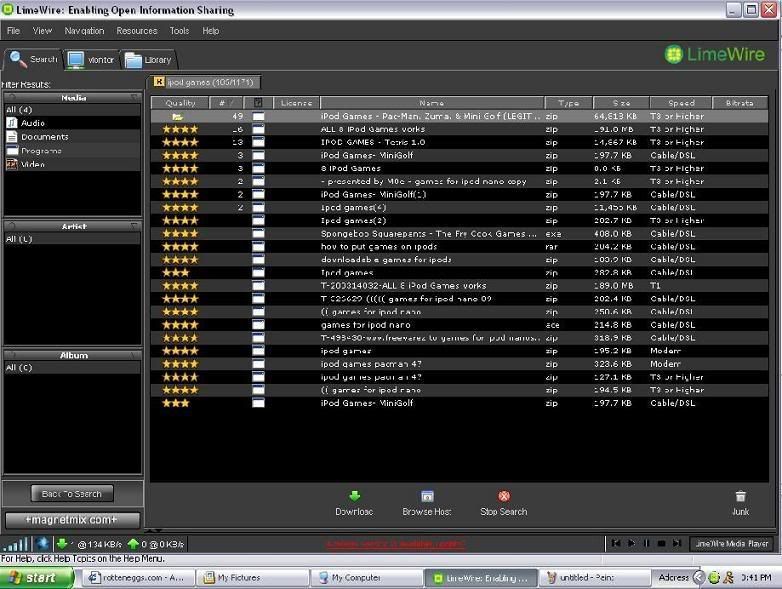Viewport: 782px width, 589px height.
Task: Close the ipod games search results tab
Action: point(159,82)
